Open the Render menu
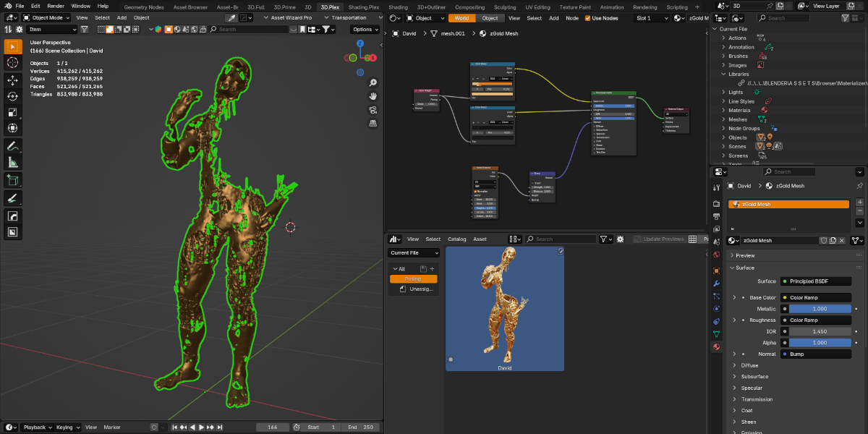Viewport: 868px width, 434px height. click(x=56, y=6)
